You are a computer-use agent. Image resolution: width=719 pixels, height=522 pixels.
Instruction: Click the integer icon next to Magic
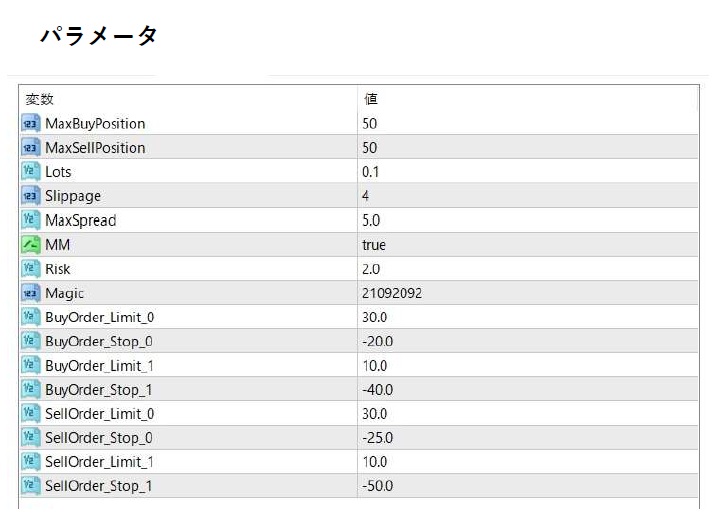coord(30,293)
